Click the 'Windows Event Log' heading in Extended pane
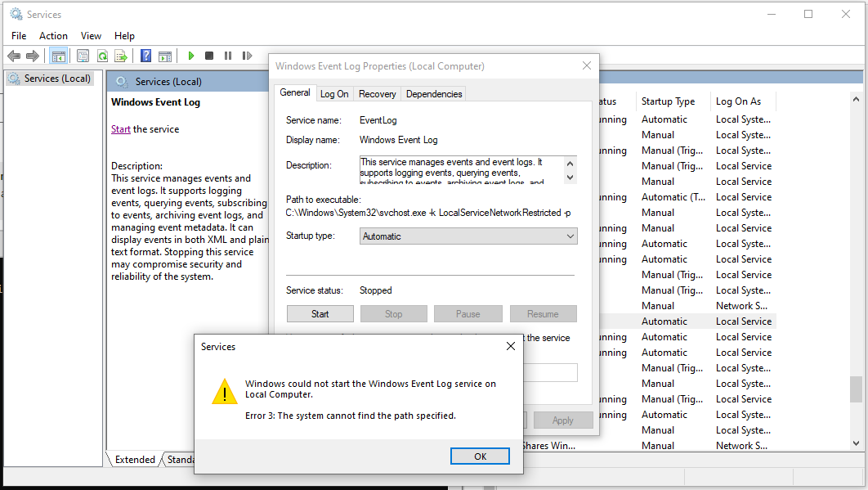The height and width of the screenshot is (490, 868). click(x=155, y=102)
